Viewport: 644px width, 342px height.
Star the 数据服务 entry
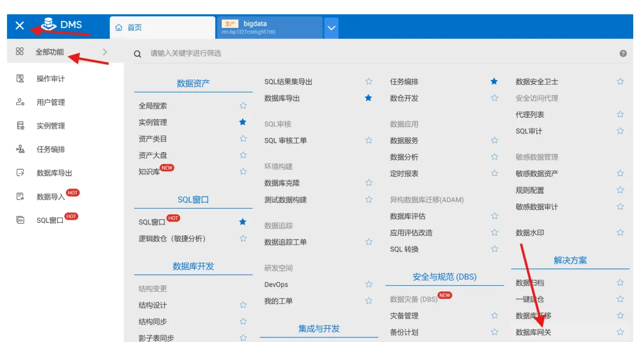(x=495, y=140)
